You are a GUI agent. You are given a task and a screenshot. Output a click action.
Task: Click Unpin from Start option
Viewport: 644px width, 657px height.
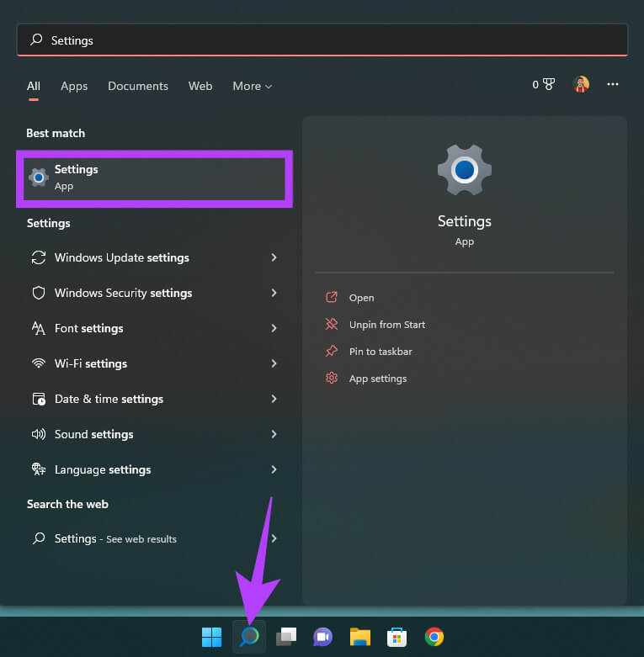387,325
